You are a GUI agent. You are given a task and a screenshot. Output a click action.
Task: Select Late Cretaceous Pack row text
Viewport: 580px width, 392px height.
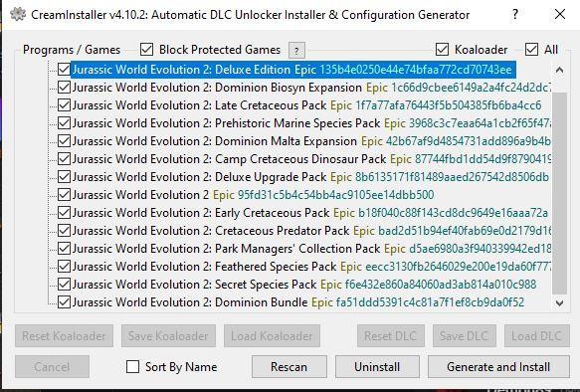(306, 105)
